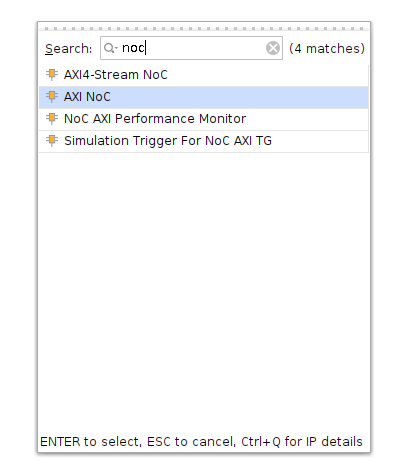Click the IP icon beside NoC AXI Performance Monitor
Viewport: 399px width, 462px height.
click(x=52, y=119)
